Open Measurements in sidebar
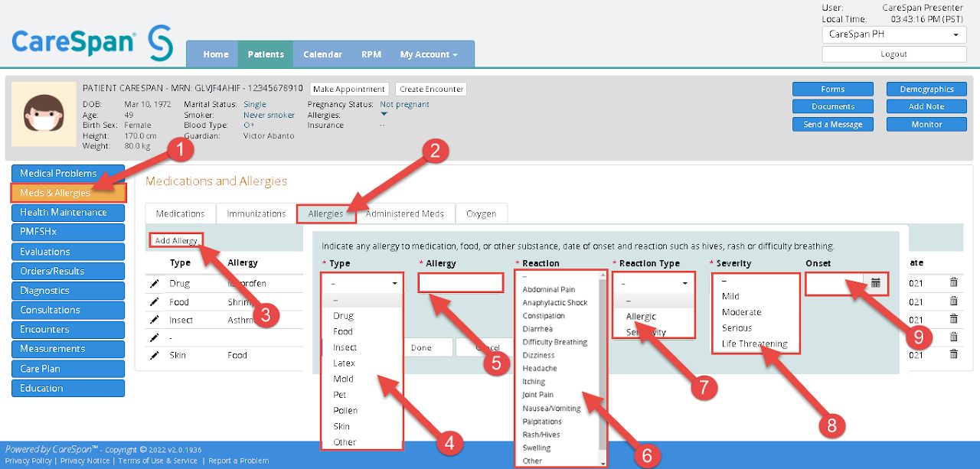The image size is (980, 469). 68,349
